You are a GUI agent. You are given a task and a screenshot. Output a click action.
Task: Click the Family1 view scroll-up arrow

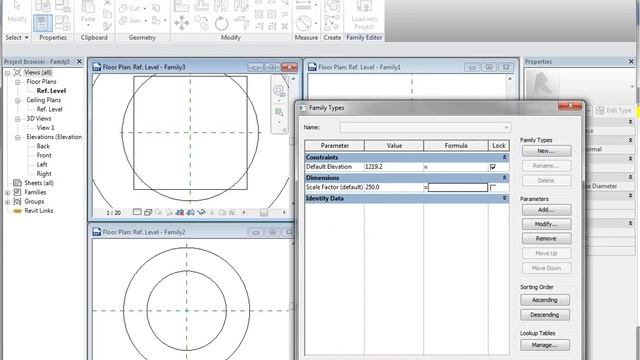pos(509,78)
